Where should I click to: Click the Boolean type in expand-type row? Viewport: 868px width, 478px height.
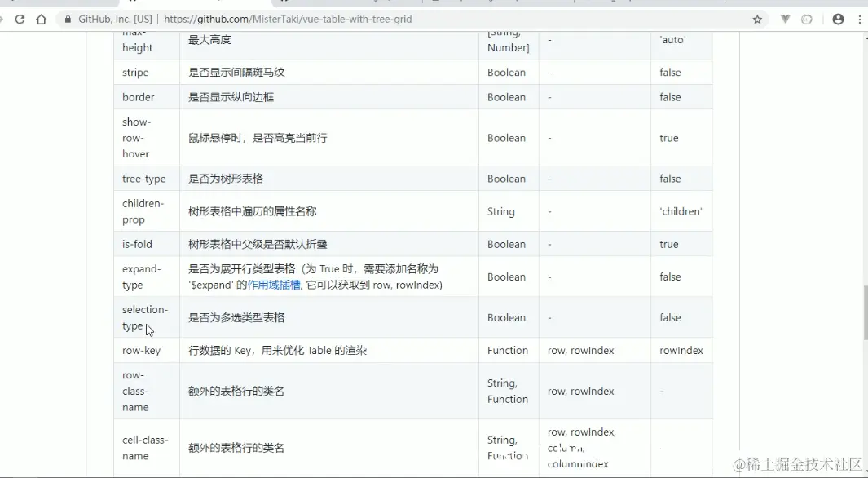506,277
